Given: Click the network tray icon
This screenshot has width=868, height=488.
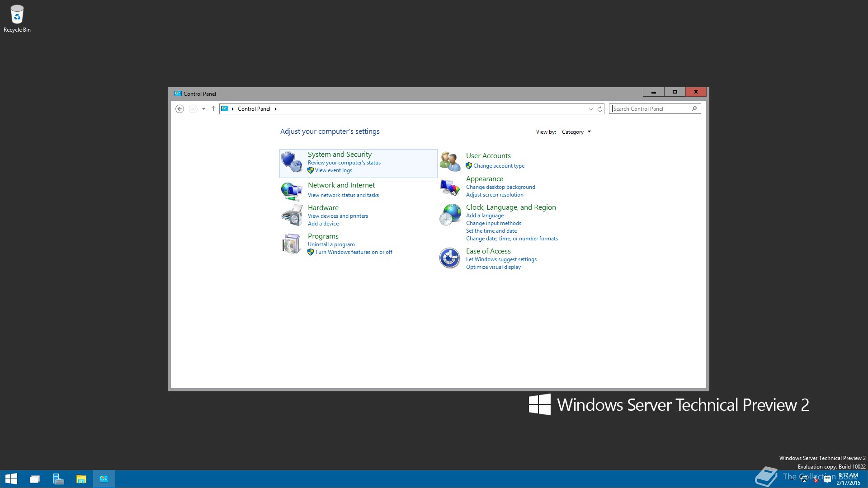Looking at the screenshot, I should pos(804,480).
